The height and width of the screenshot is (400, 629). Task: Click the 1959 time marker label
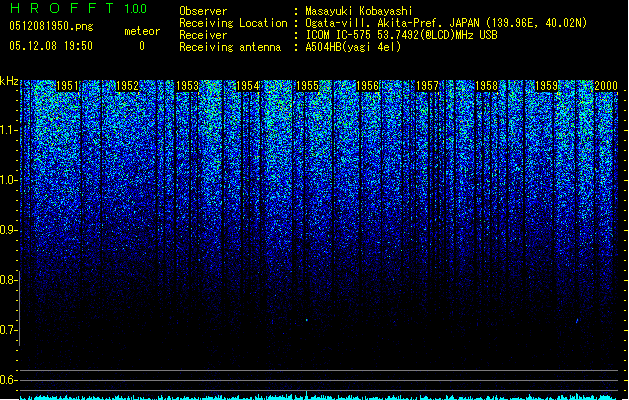547,86
